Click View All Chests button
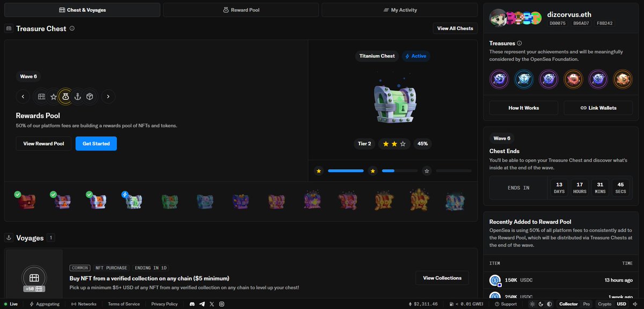 [x=455, y=28]
